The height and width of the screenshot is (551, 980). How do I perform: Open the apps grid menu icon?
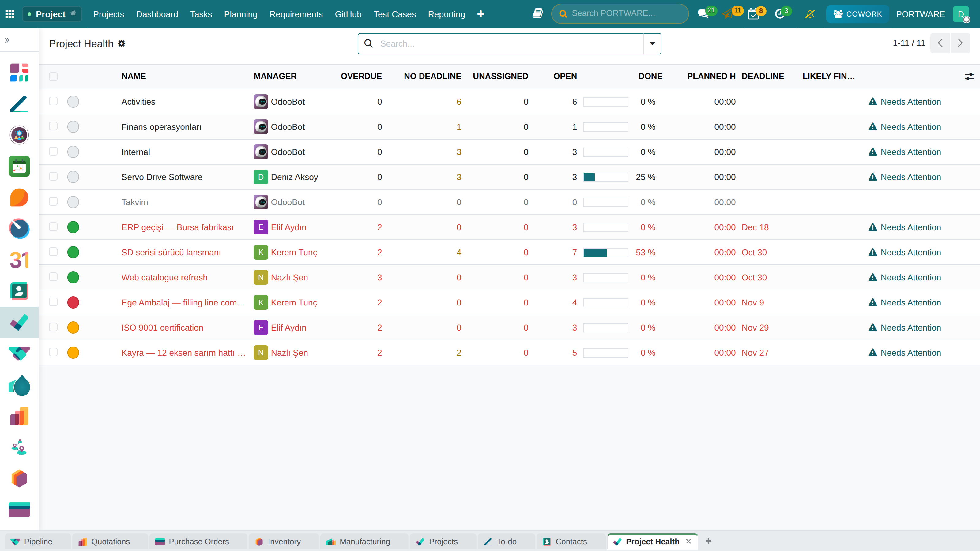point(10,14)
